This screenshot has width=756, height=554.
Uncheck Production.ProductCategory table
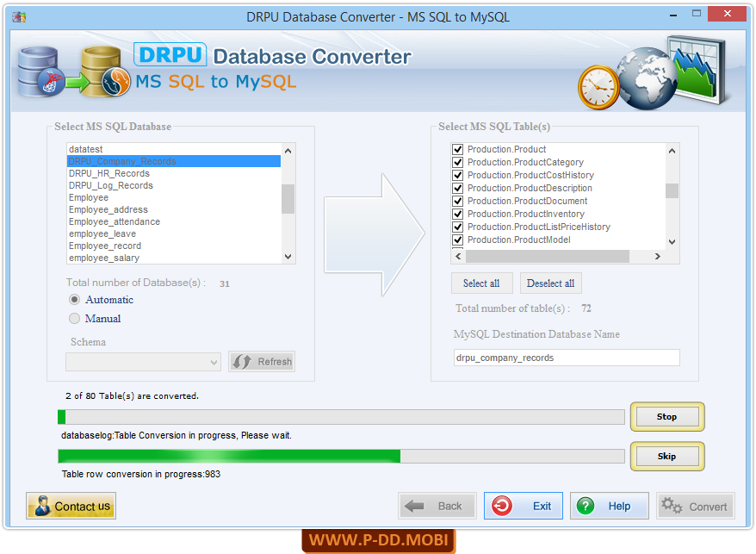point(457,162)
